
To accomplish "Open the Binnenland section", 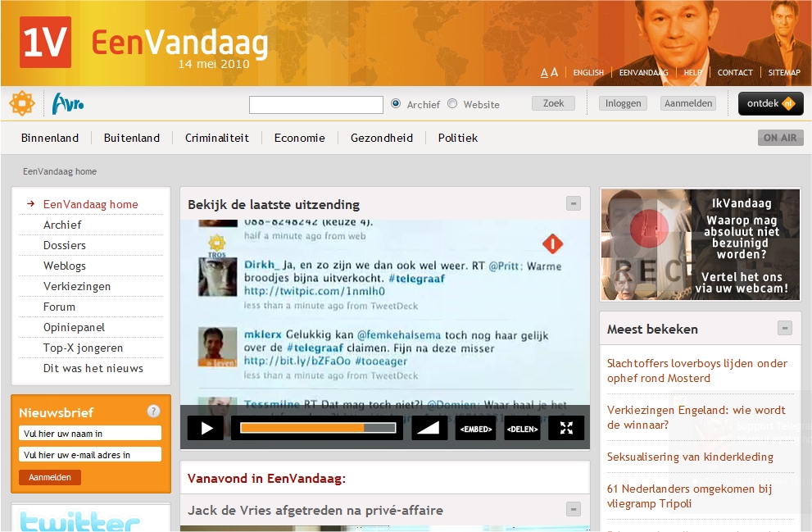I will [50, 138].
